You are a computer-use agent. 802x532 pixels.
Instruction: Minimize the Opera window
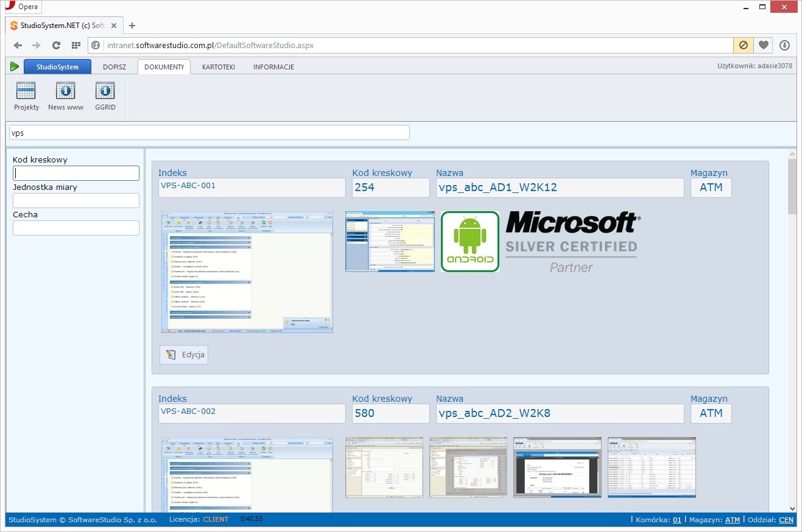coord(747,7)
